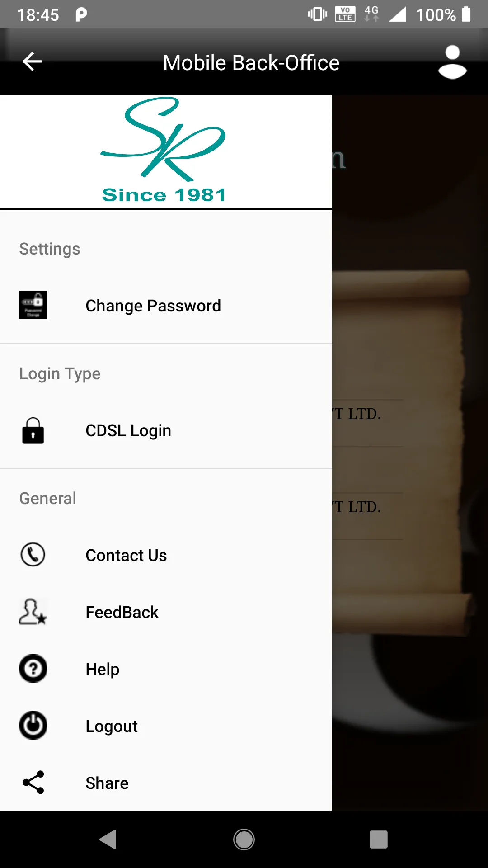This screenshot has height=868, width=488.
Task: Choose Share from the menu
Action: tap(107, 783)
